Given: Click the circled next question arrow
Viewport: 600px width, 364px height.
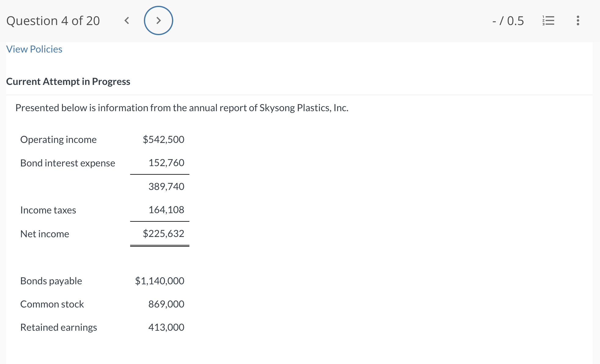Looking at the screenshot, I should [x=158, y=20].
